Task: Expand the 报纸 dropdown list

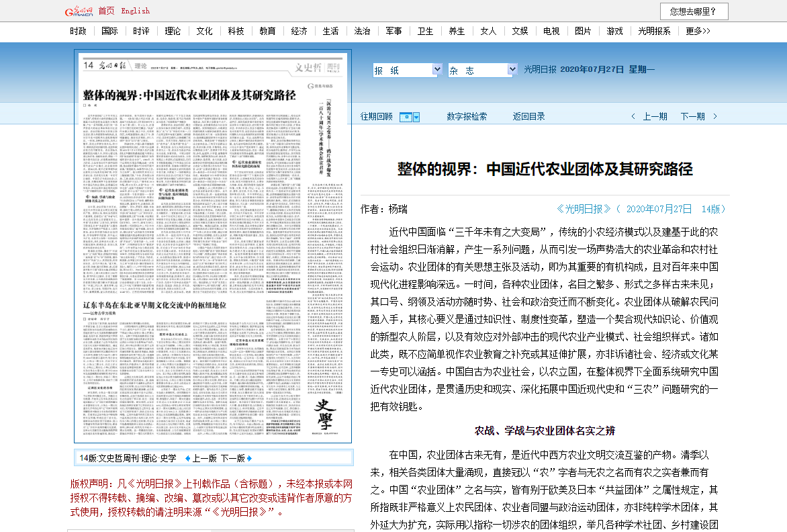Action: 436,70
